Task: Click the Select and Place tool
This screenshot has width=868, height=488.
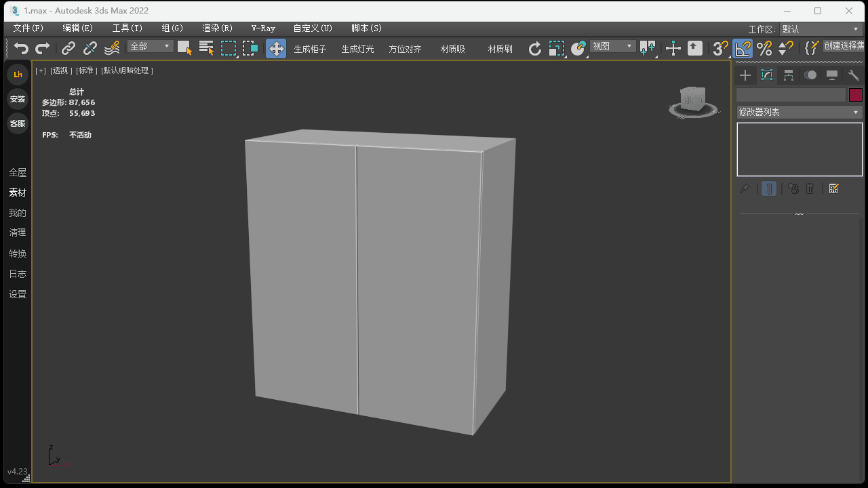Action: (578, 48)
